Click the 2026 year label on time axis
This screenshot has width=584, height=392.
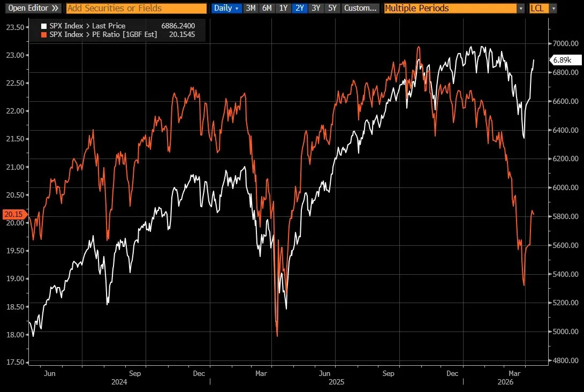pyautogui.click(x=505, y=382)
